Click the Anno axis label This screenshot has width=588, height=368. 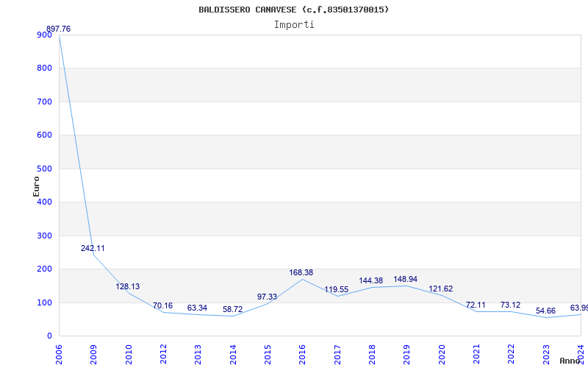pos(570,361)
